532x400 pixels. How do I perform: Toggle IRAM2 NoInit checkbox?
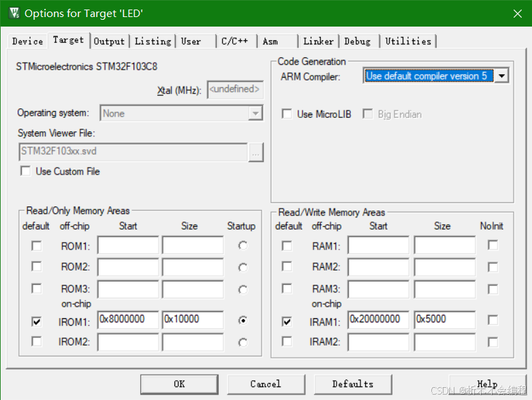coord(493,342)
